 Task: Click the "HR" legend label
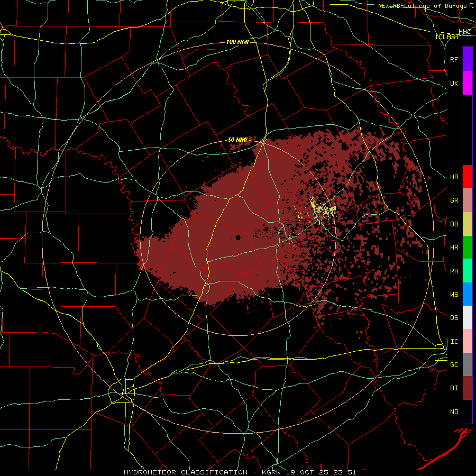454,248
